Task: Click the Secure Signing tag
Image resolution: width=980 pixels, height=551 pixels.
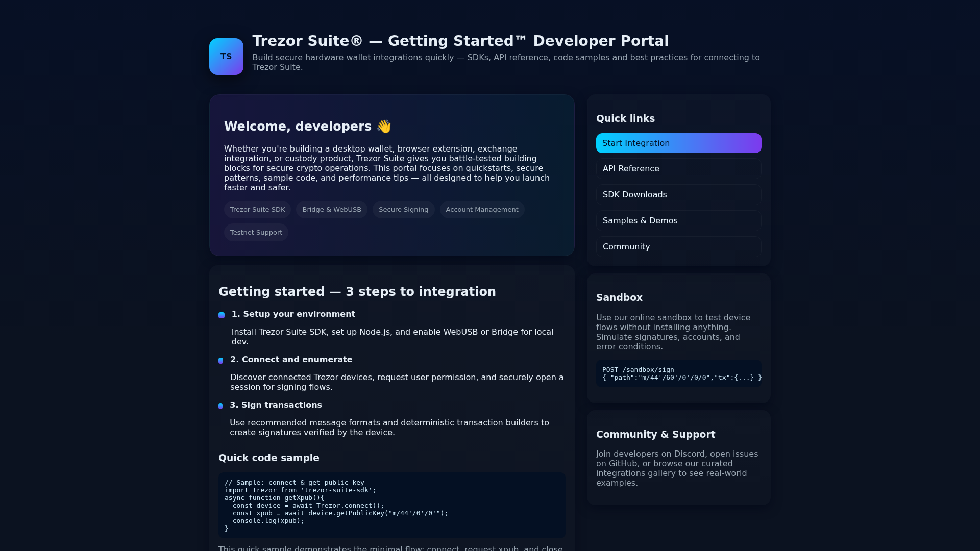Action: coord(403,210)
